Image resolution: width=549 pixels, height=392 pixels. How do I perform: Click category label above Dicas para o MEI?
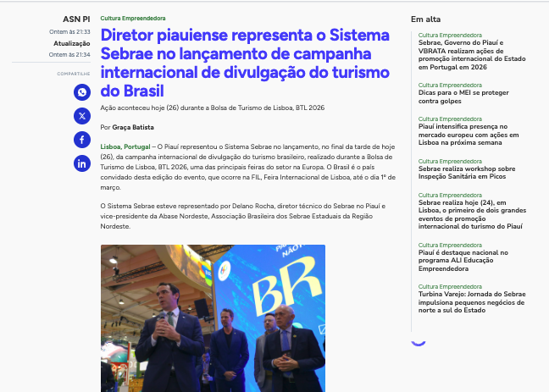[450, 85]
